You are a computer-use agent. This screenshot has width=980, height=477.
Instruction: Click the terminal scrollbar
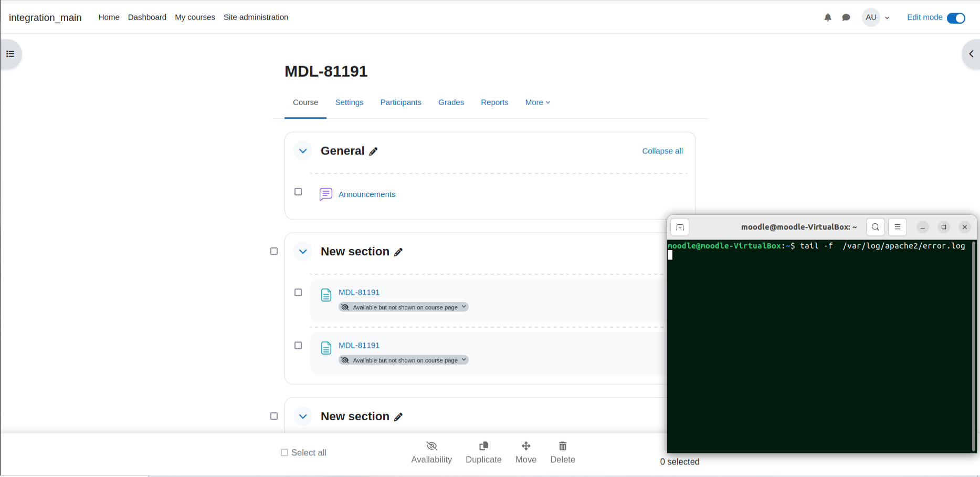(973, 346)
